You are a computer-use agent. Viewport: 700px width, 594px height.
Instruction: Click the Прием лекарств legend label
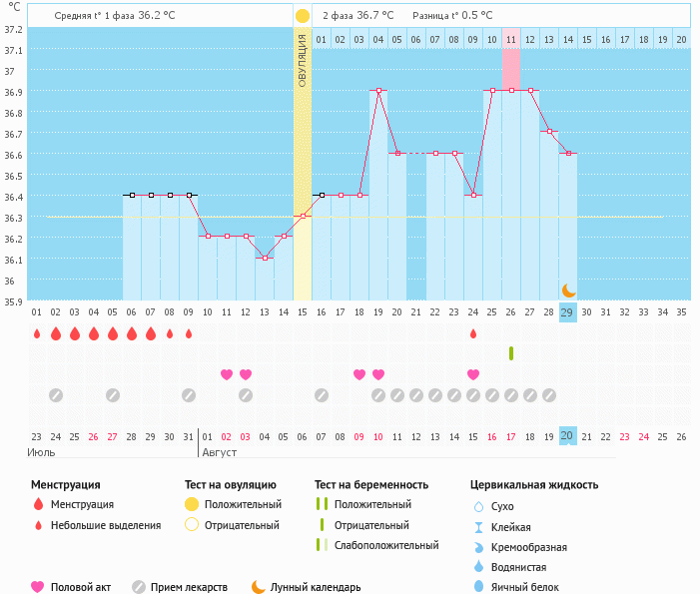(x=189, y=587)
